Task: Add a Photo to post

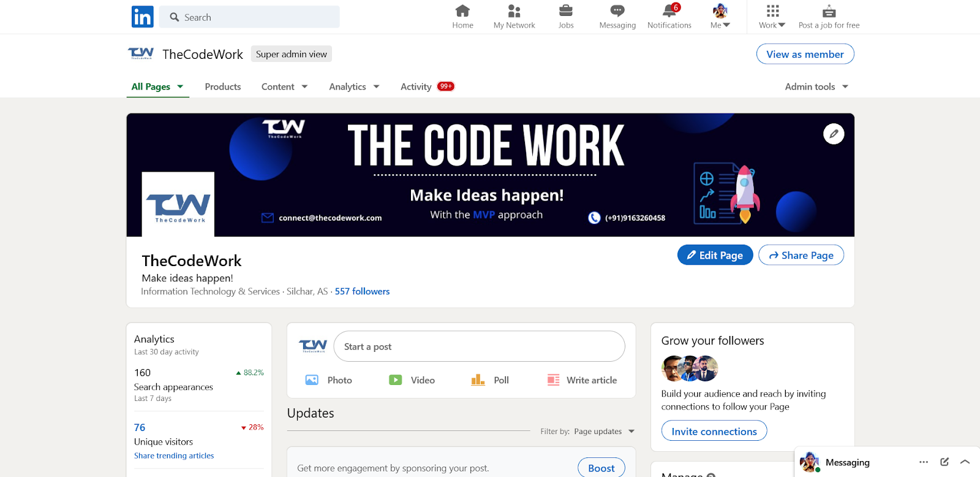Action: pos(329,380)
